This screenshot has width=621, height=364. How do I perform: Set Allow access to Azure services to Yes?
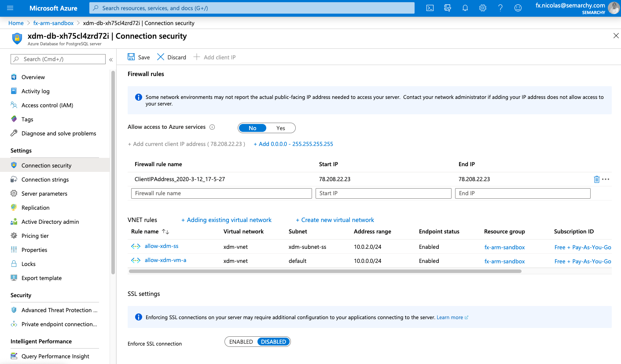coord(281,128)
